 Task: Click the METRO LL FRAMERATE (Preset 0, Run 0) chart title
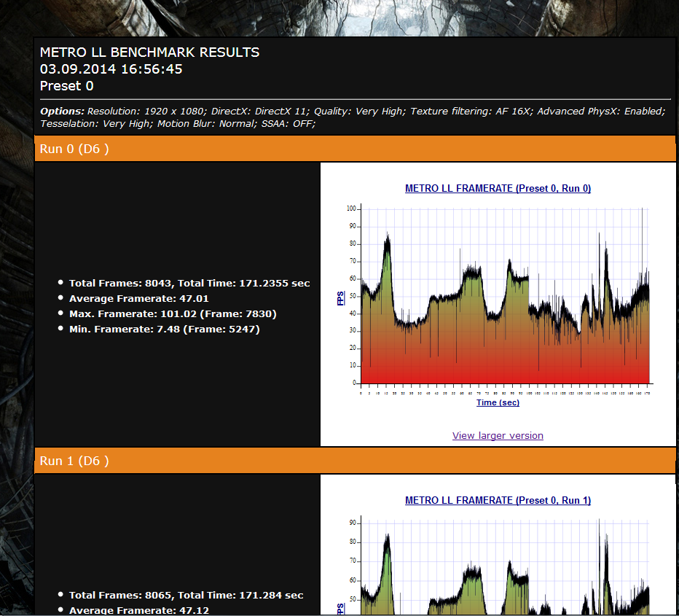pos(498,188)
